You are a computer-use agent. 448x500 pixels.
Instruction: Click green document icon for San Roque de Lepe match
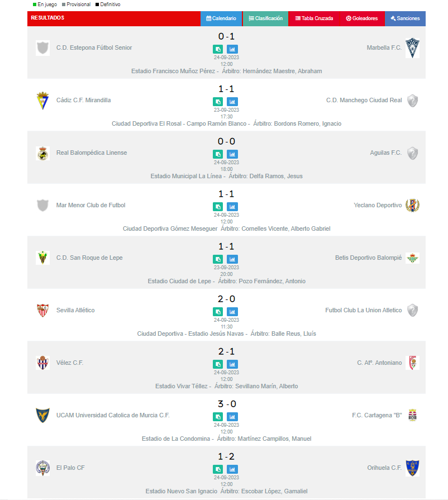(218, 259)
